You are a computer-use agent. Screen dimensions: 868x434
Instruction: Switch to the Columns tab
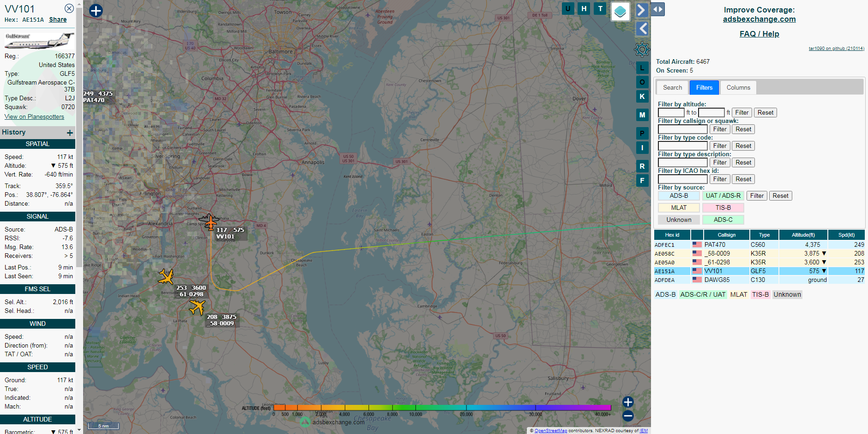738,87
